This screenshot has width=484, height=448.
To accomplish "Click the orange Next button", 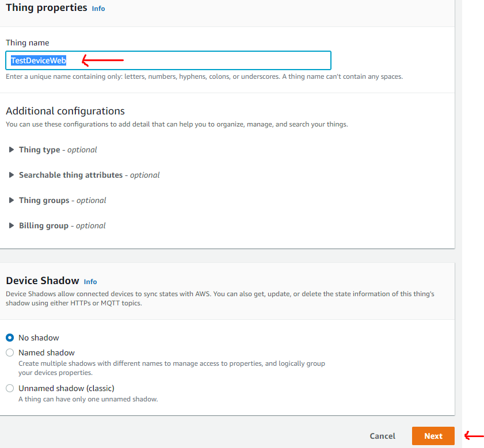I will 433,436.
